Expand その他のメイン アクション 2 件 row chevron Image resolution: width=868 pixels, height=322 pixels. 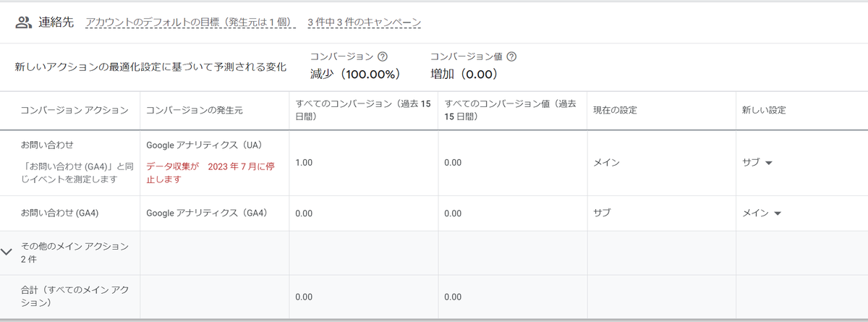7,252
